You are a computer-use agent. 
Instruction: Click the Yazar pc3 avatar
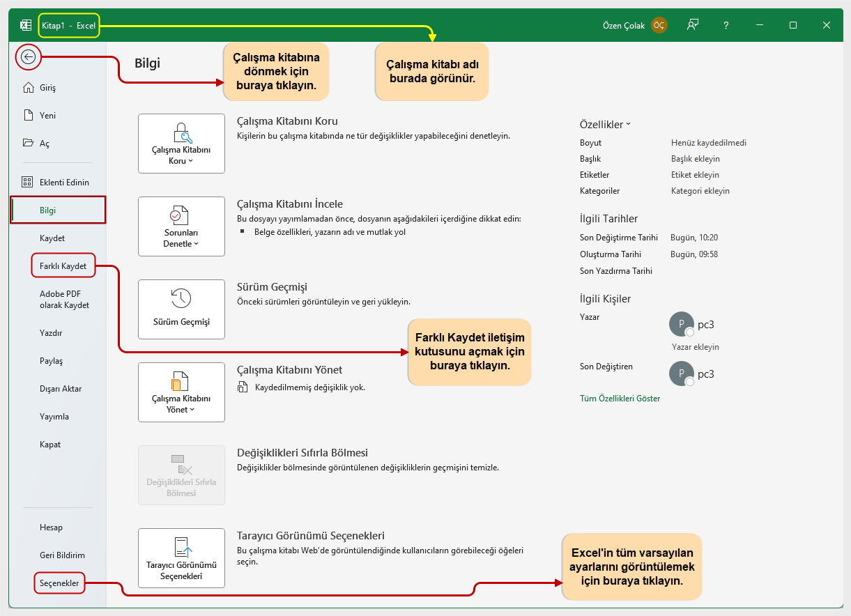pyautogui.click(x=682, y=324)
